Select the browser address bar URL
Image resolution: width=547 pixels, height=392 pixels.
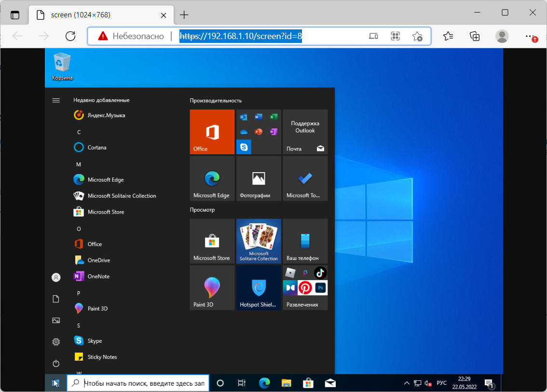coord(241,36)
